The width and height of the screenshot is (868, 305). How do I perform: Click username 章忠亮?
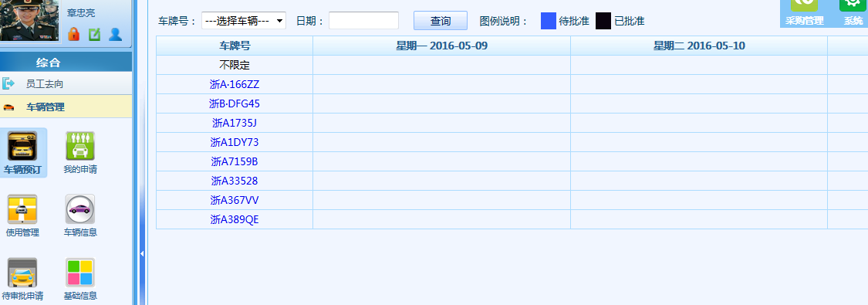(81, 12)
